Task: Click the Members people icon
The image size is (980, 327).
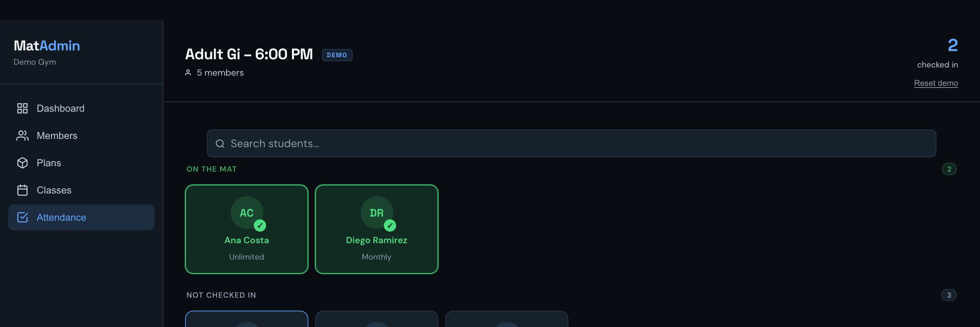Action: tap(22, 136)
